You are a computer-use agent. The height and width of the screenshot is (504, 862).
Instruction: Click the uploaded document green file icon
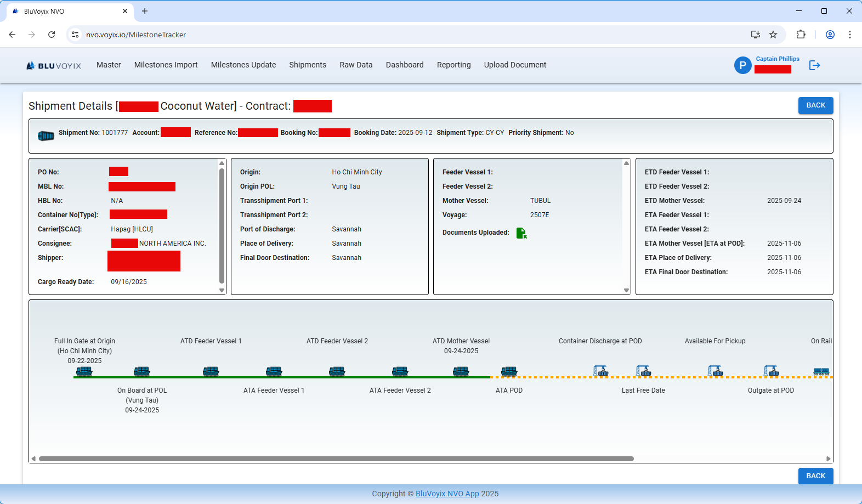521,233
